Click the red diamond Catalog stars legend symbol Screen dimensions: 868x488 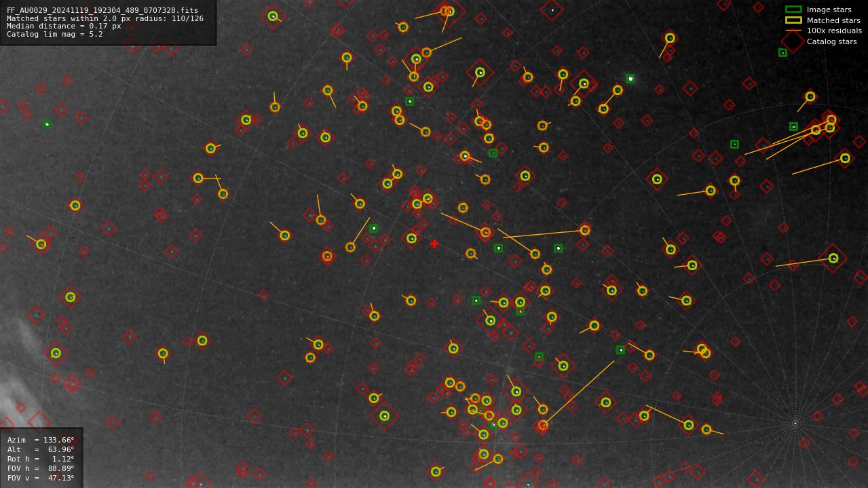pyautogui.click(x=793, y=41)
